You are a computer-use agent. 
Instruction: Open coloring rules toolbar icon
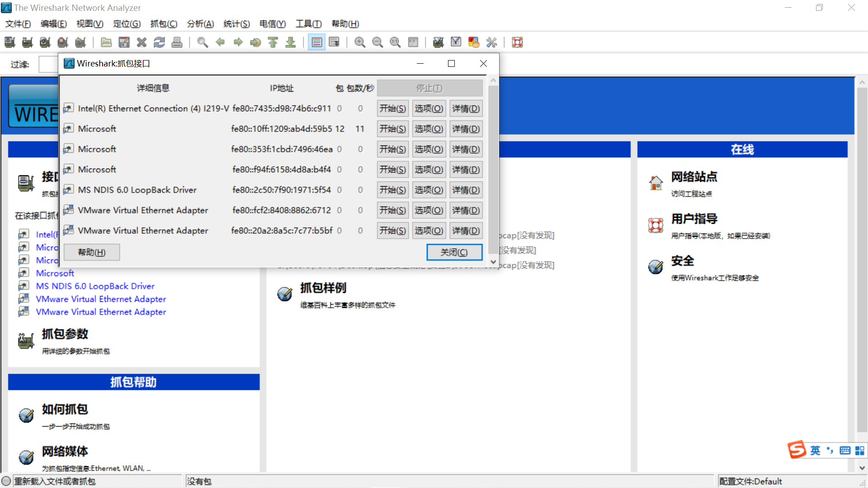pyautogui.click(x=473, y=42)
